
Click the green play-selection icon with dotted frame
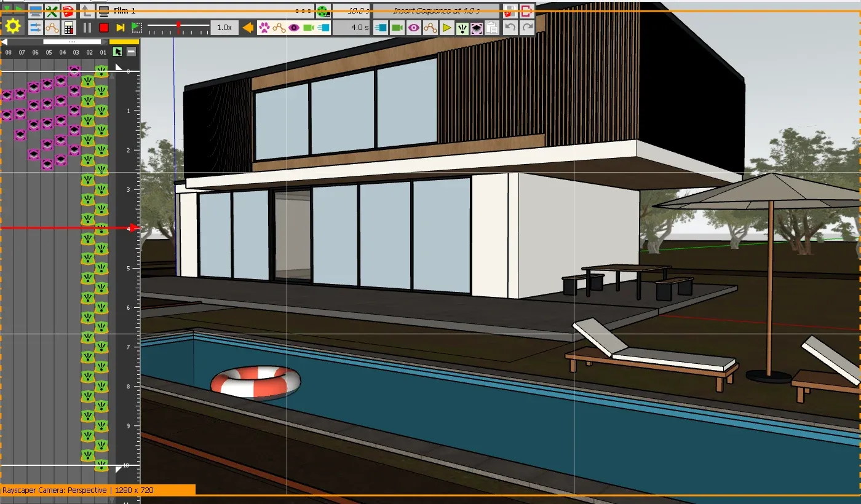tap(137, 28)
